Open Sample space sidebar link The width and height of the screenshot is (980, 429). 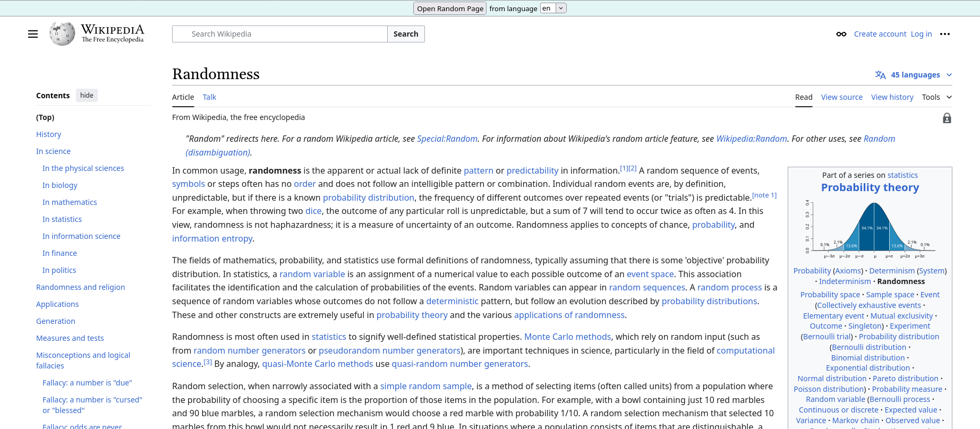[890, 295]
